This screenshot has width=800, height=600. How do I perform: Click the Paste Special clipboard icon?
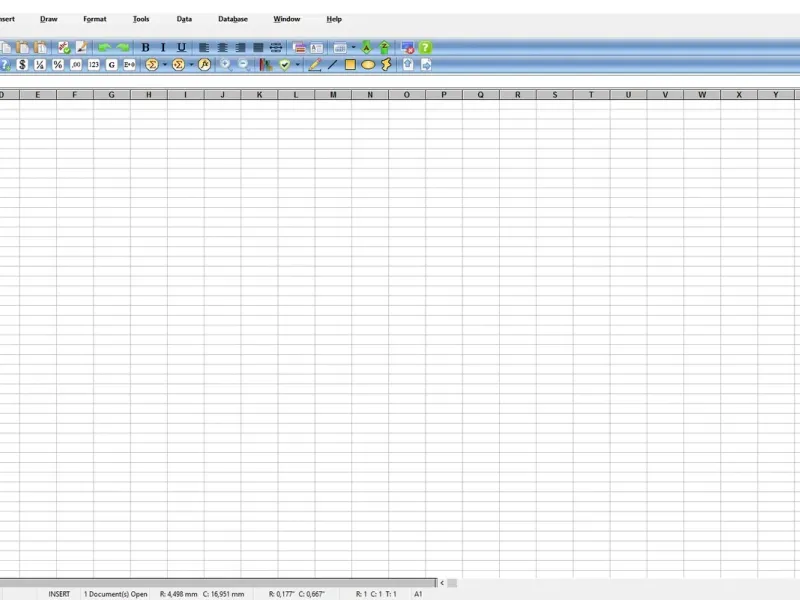40,47
